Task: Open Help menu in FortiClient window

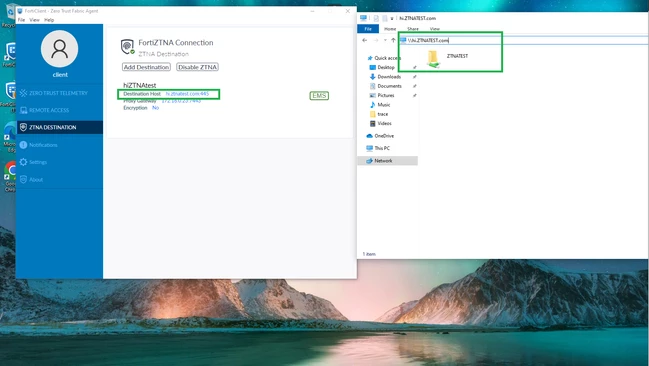Action: coord(49,20)
